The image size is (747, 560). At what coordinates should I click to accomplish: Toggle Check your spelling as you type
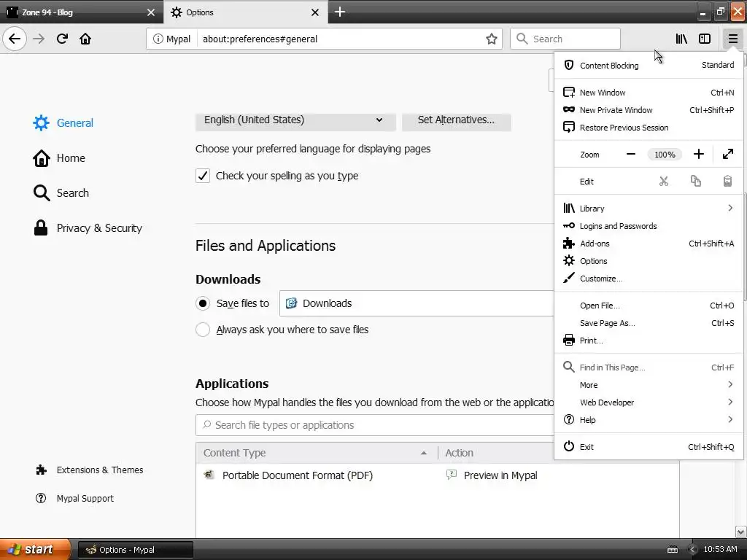(203, 176)
